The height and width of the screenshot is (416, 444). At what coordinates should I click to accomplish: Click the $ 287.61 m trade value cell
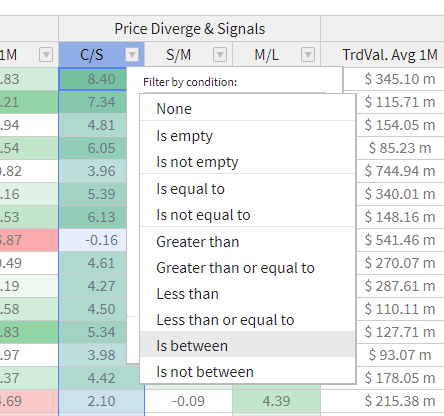(x=400, y=286)
